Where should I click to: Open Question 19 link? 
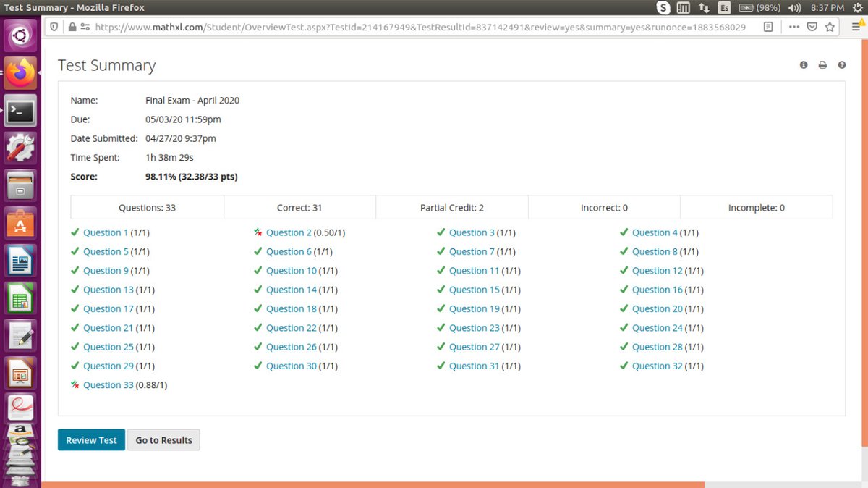click(475, 309)
